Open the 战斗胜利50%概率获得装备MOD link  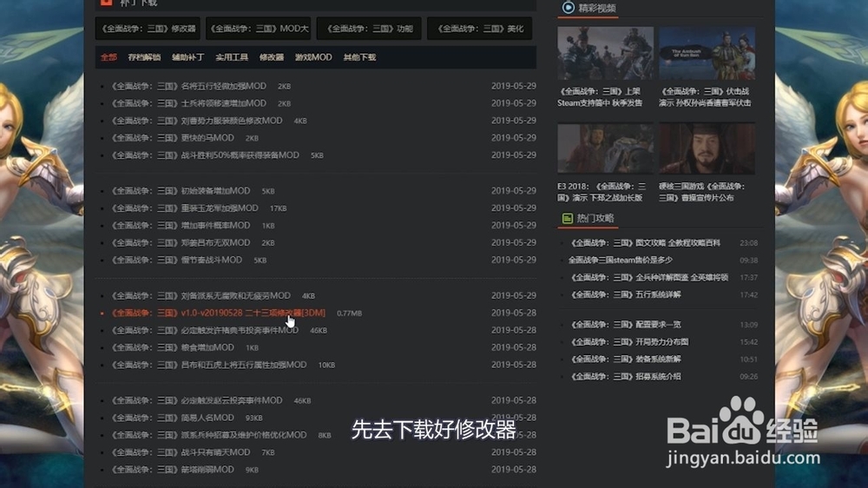[x=206, y=155]
